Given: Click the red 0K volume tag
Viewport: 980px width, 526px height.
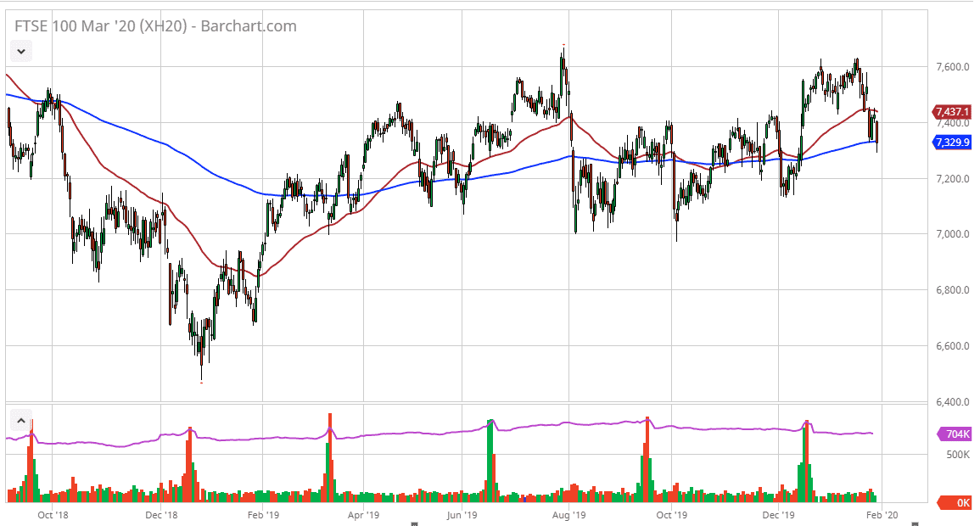Looking at the screenshot, I should [955, 502].
